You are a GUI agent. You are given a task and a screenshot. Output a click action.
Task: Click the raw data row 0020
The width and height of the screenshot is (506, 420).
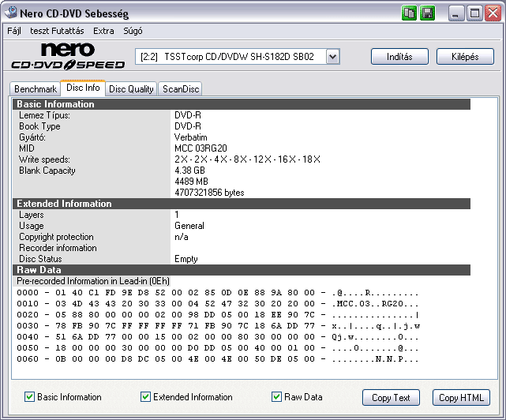(218, 315)
